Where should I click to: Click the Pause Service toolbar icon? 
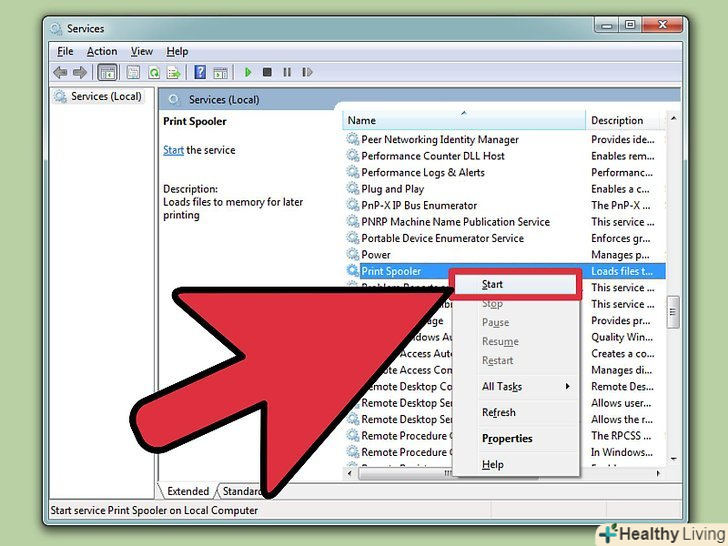coord(287,72)
